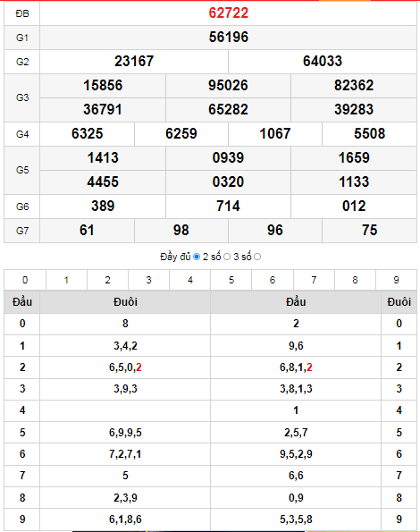Click the left "Đầu" column header

(x=22, y=301)
